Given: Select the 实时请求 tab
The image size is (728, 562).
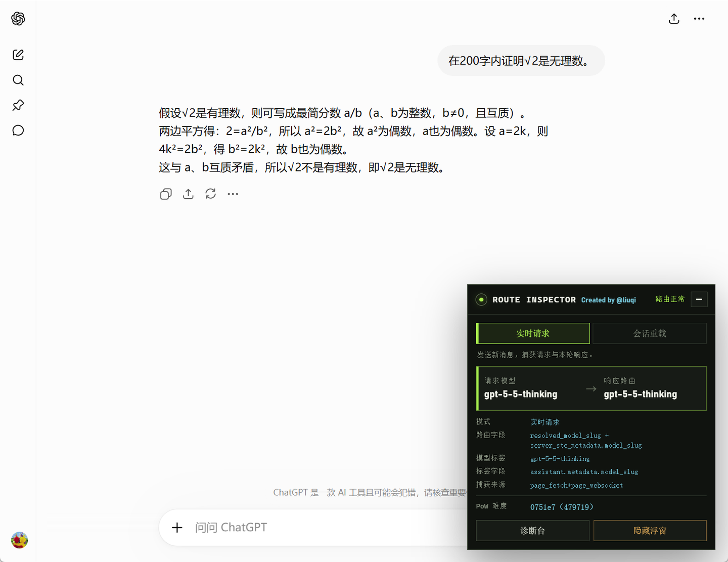Looking at the screenshot, I should click(x=533, y=333).
